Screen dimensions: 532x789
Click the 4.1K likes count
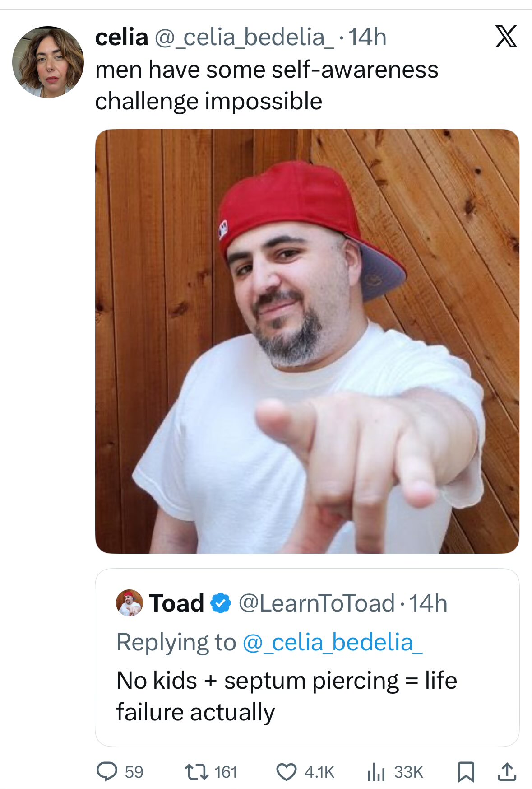319,772
